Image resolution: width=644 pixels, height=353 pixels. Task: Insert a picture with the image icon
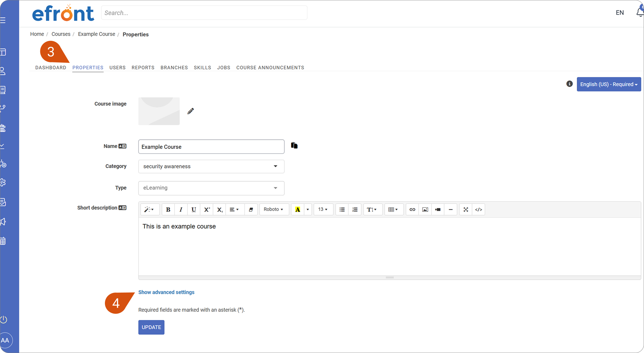(425, 210)
